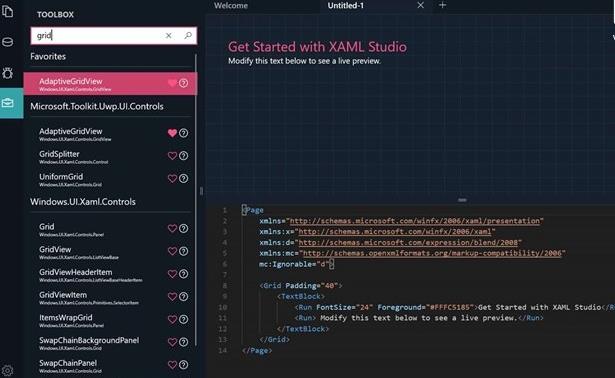The height and width of the screenshot is (378, 615).
Task: Open the winfx/2006/xaml URL link on line 3
Action: pos(395,232)
